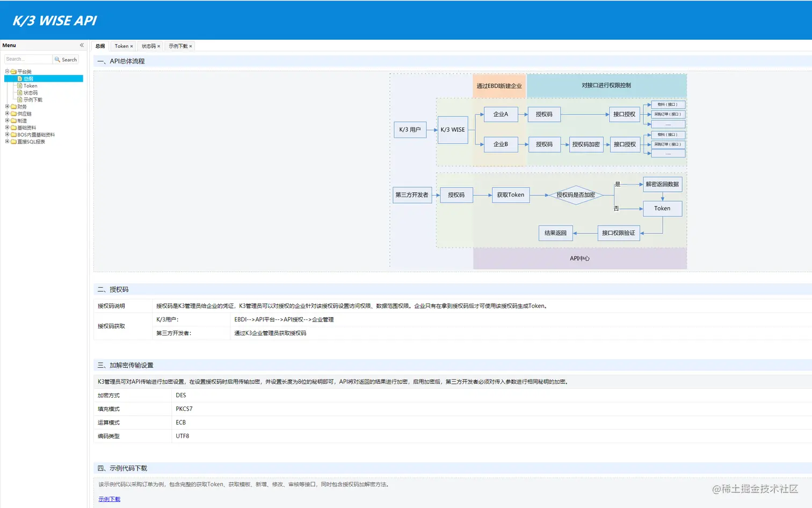Screen dimensions: 812x508
Task: Collapse the Menu panel with double-chevron icon
Action: point(82,45)
